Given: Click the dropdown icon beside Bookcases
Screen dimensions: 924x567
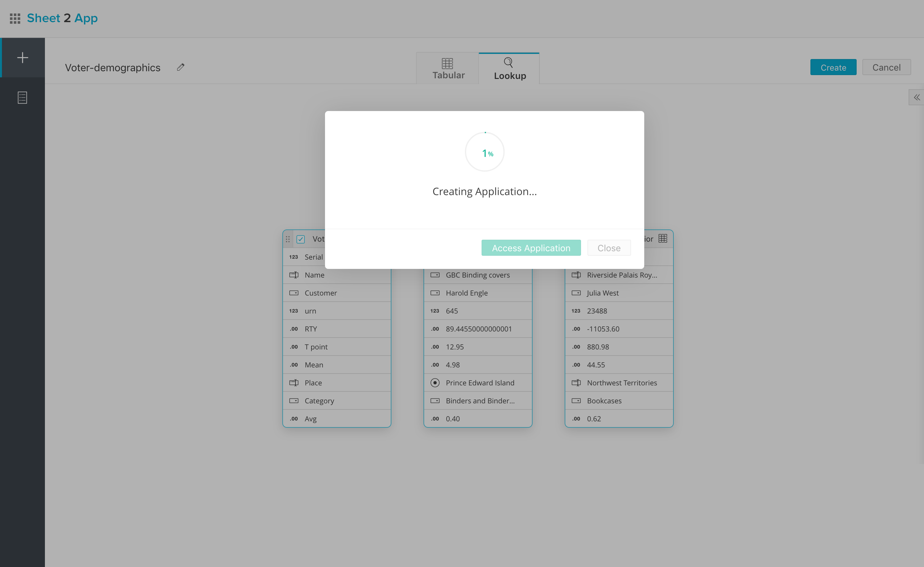Looking at the screenshot, I should 576,401.
